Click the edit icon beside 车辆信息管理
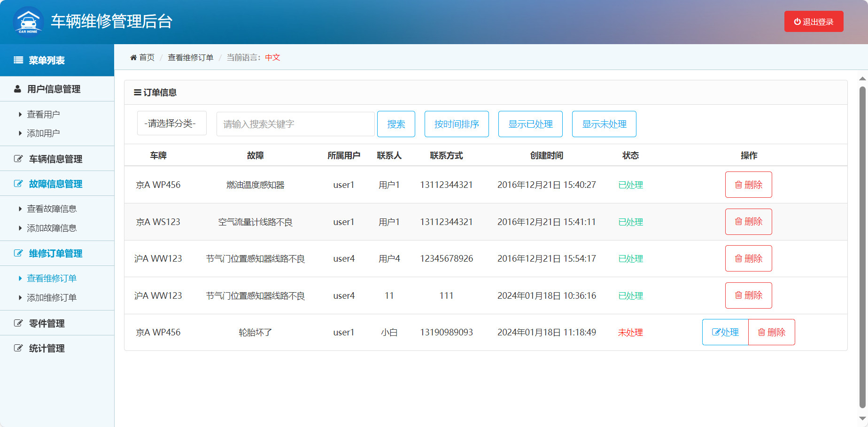Image resolution: width=868 pixels, height=427 pixels. coord(18,159)
